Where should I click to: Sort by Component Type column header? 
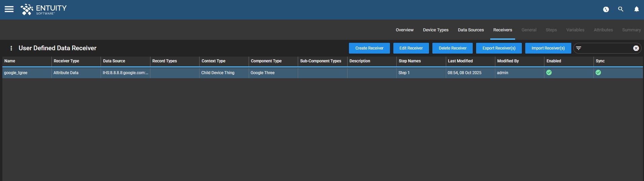coord(273,61)
